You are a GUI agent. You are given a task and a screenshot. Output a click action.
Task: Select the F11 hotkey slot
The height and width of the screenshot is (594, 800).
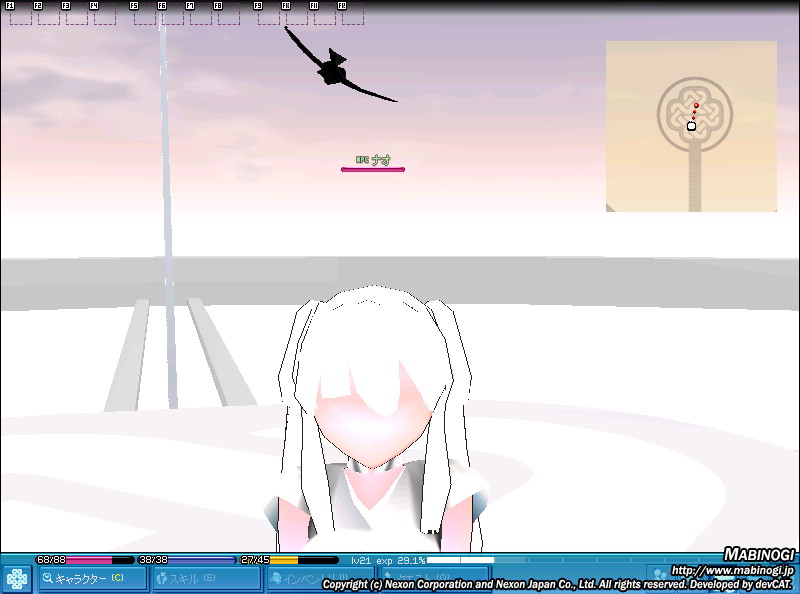(324, 14)
